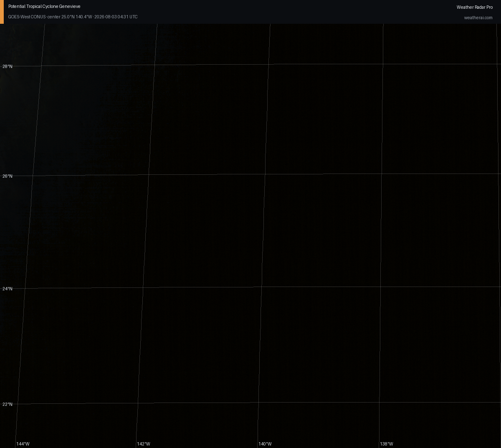
Task: Click the 26°N latitude label
Action: pyautogui.click(x=8, y=176)
